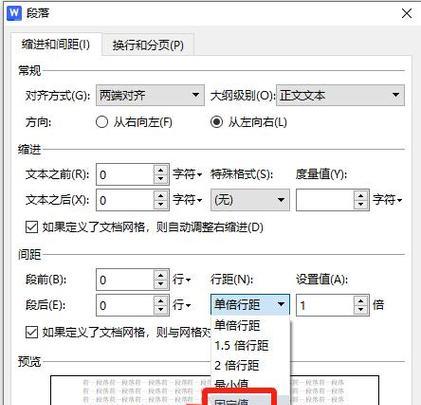Choose 2 倍行距 from the list
This screenshot has width=421, height=405.
pyautogui.click(x=251, y=366)
